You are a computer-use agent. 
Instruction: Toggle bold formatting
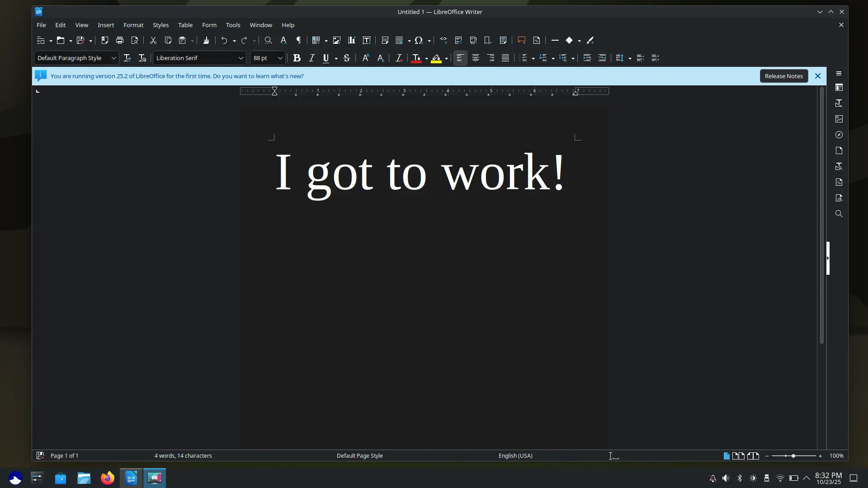pos(297,58)
